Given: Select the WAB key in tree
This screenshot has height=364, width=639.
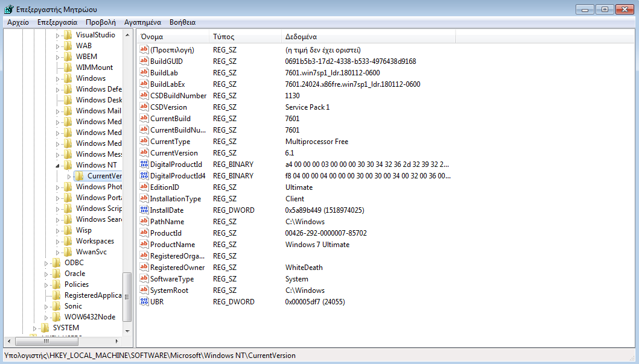Looking at the screenshot, I should [x=83, y=46].
